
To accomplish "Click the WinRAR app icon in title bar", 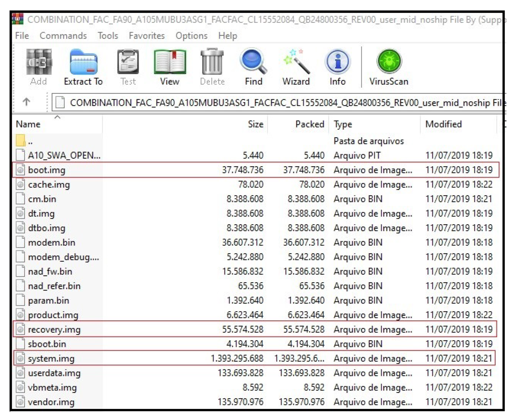I will [18, 19].
